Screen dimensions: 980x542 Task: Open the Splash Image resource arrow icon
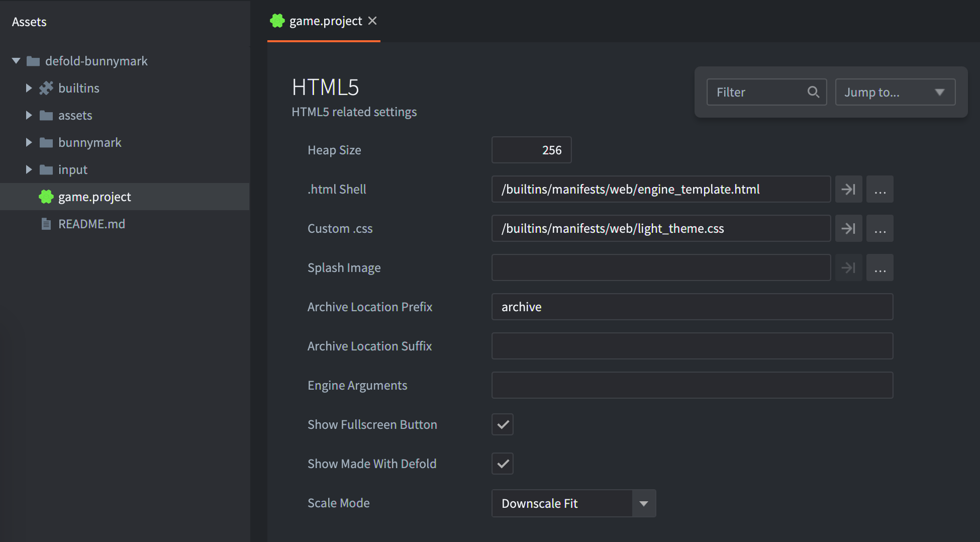[x=848, y=267]
